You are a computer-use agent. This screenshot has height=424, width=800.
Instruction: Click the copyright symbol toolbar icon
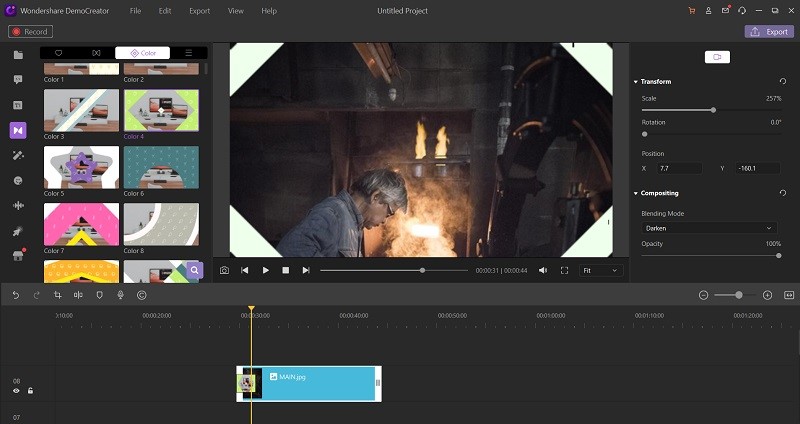tap(142, 295)
